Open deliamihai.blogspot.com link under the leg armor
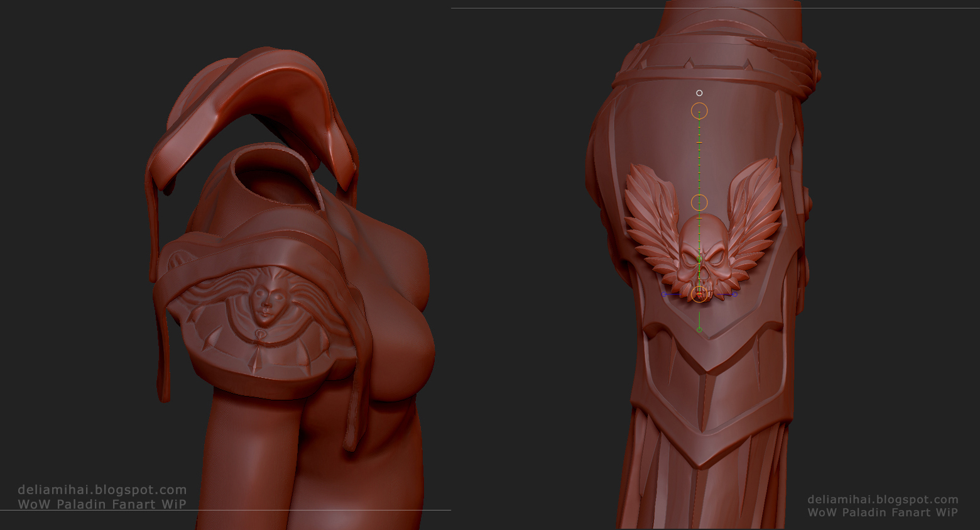This screenshot has width=980, height=530. [883, 500]
